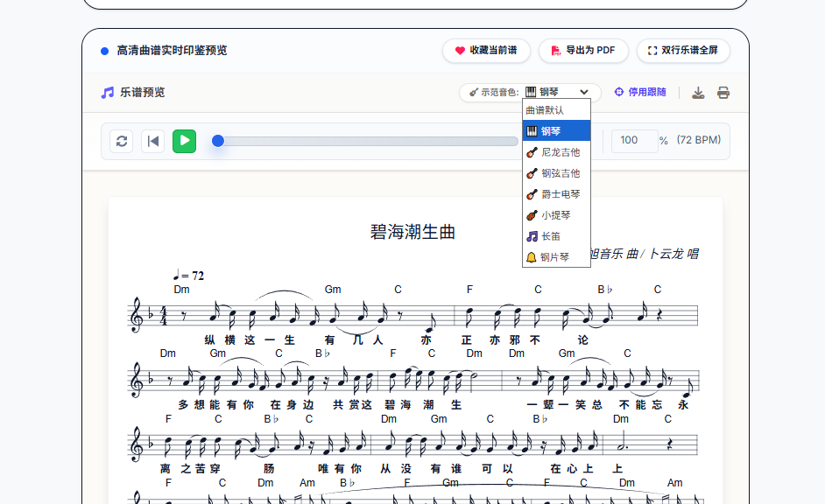Click the expand-corners icon on 双行乐谱全屏
Image resolution: width=825 pixels, height=504 pixels.
coord(652,51)
